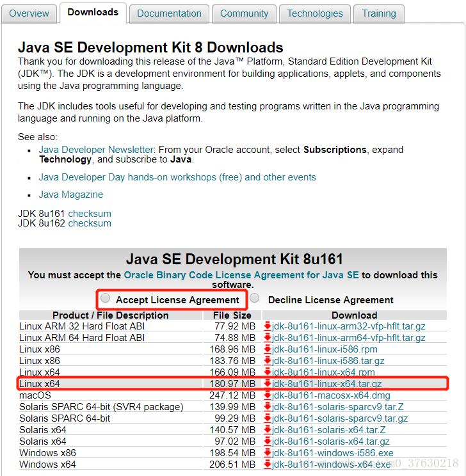Click download arrow icon beside windows-x64.exe
466x476 pixels.
[268, 464]
